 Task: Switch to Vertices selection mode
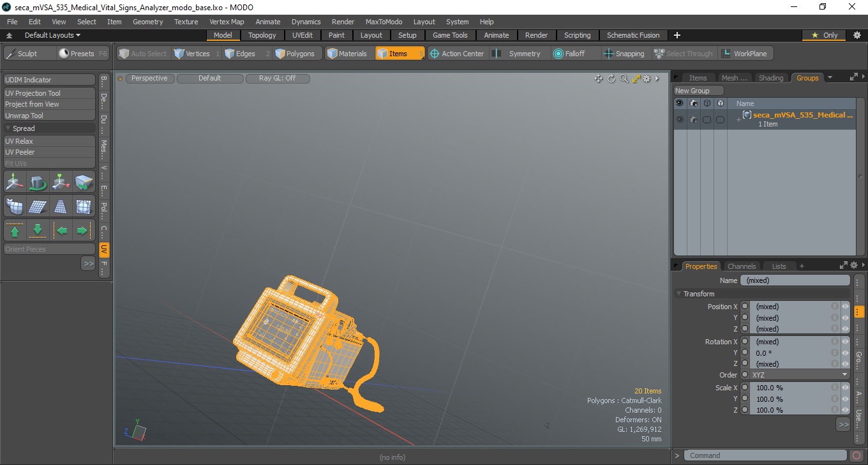click(197, 54)
